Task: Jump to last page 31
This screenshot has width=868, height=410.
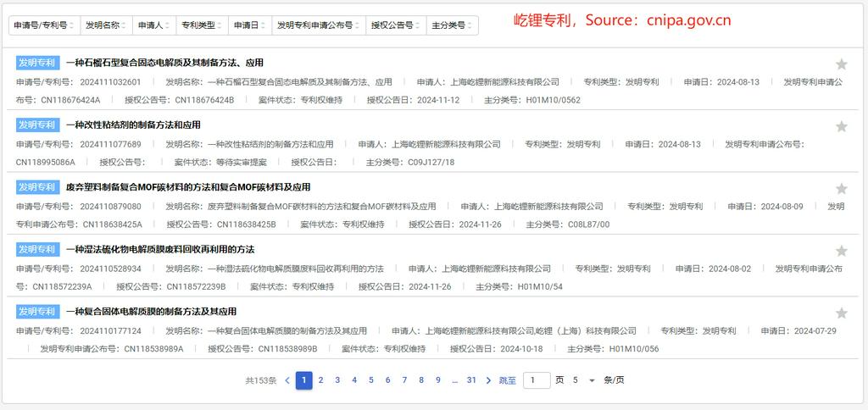Action: (x=471, y=380)
